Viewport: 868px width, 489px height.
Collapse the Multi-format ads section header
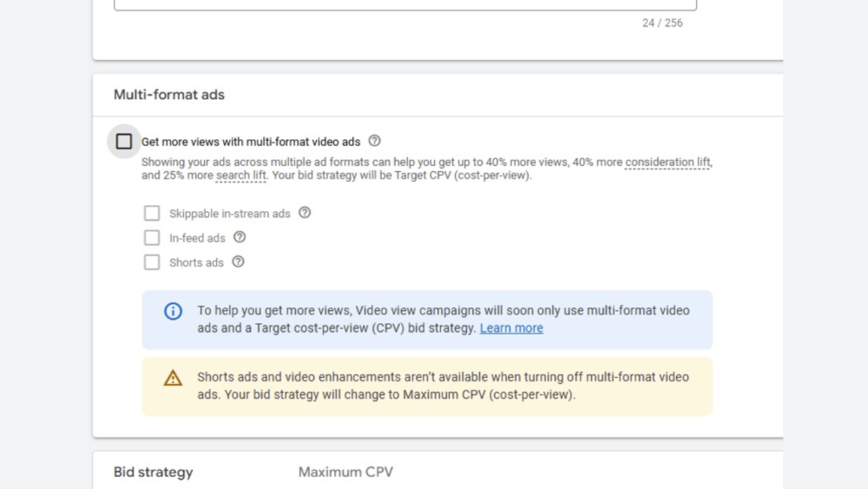coord(437,95)
